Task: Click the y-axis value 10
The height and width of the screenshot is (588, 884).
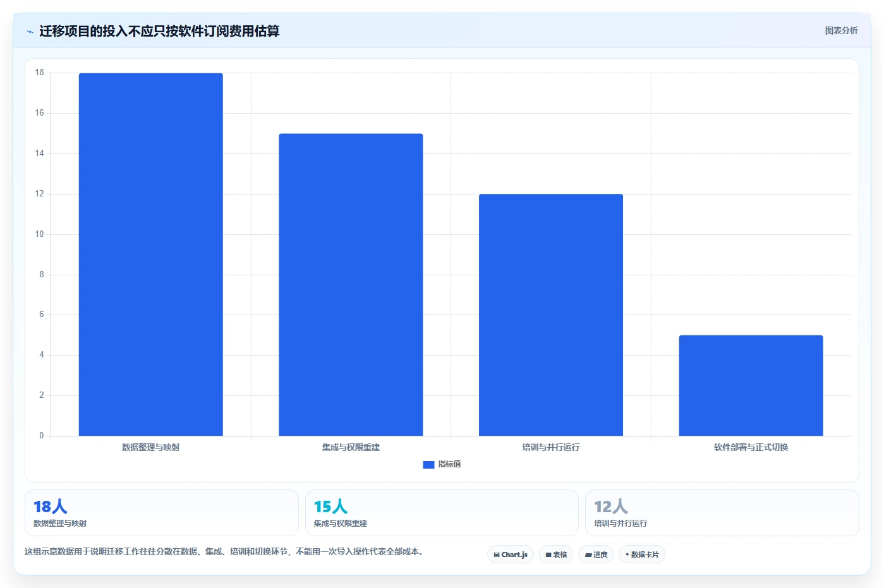Action: click(40, 234)
